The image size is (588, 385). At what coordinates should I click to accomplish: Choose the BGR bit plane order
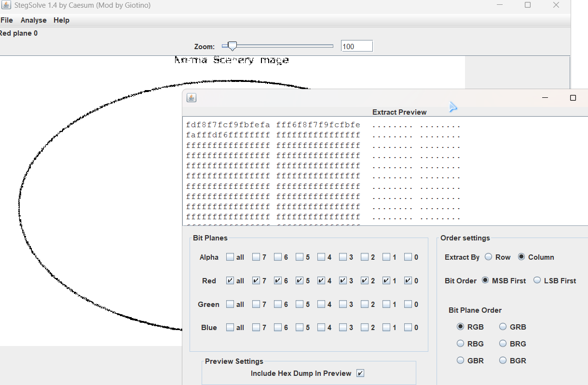pos(503,360)
